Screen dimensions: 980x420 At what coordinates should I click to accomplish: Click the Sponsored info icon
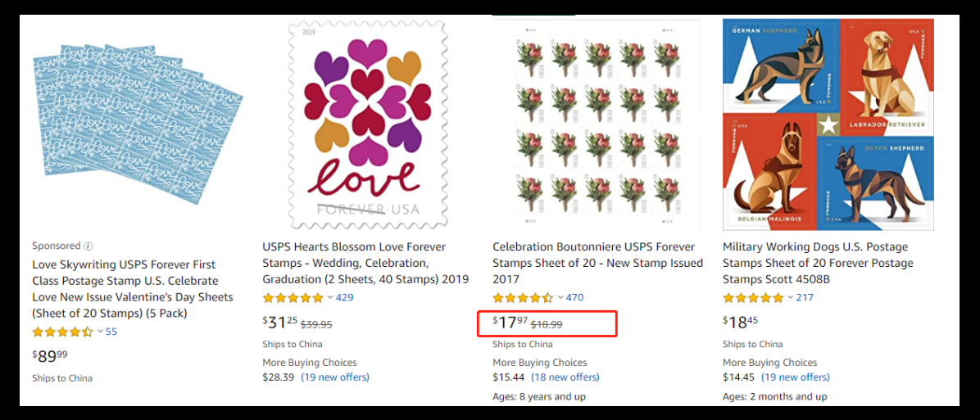pyautogui.click(x=88, y=246)
